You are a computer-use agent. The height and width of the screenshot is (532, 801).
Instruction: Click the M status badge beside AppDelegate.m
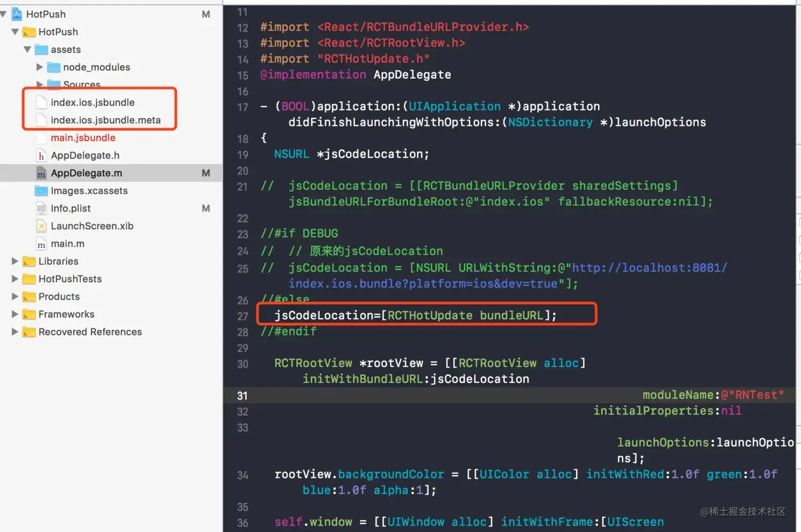click(206, 173)
